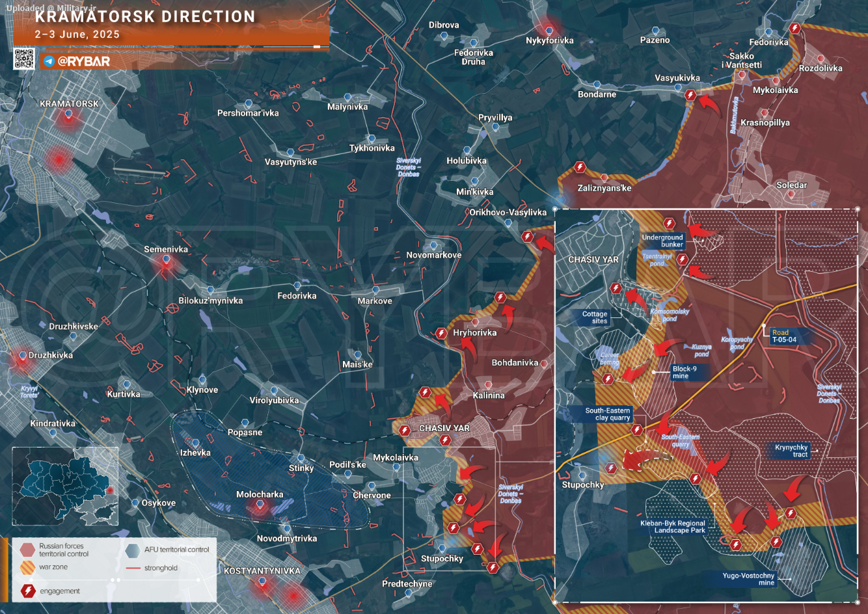This screenshot has width=868, height=614.
Task: Click the red strike marker at Druzhkivka
Action: pyautogui.click(x=21, y=359)
